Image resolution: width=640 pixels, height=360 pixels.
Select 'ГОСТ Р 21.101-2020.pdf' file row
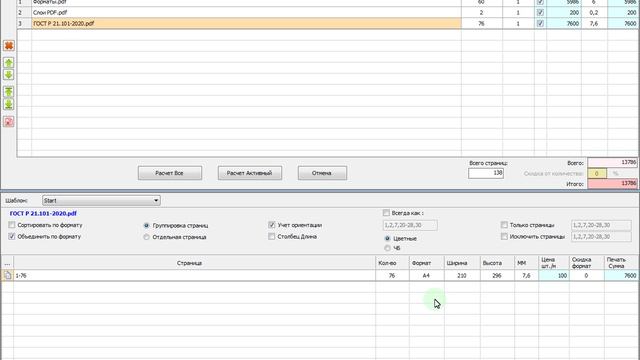pos(246,24)
